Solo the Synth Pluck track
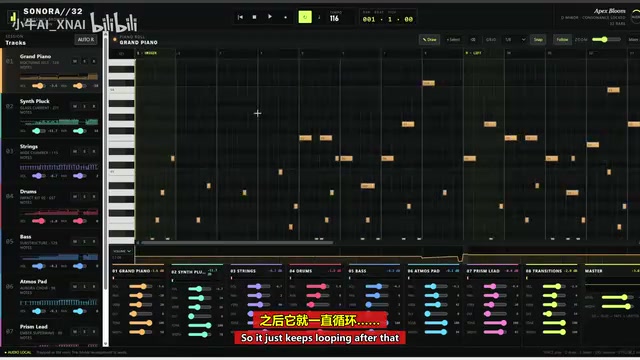 pos(84,106)
